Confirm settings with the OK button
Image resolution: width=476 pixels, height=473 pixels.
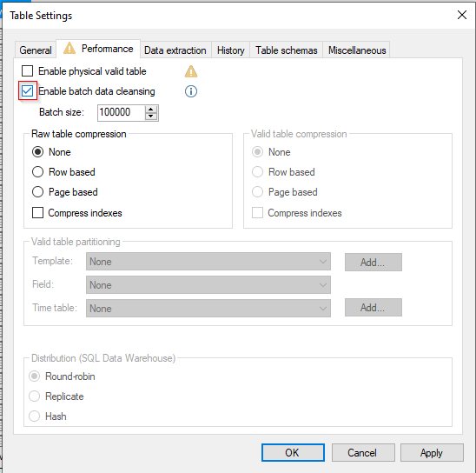tap(293, 452)
